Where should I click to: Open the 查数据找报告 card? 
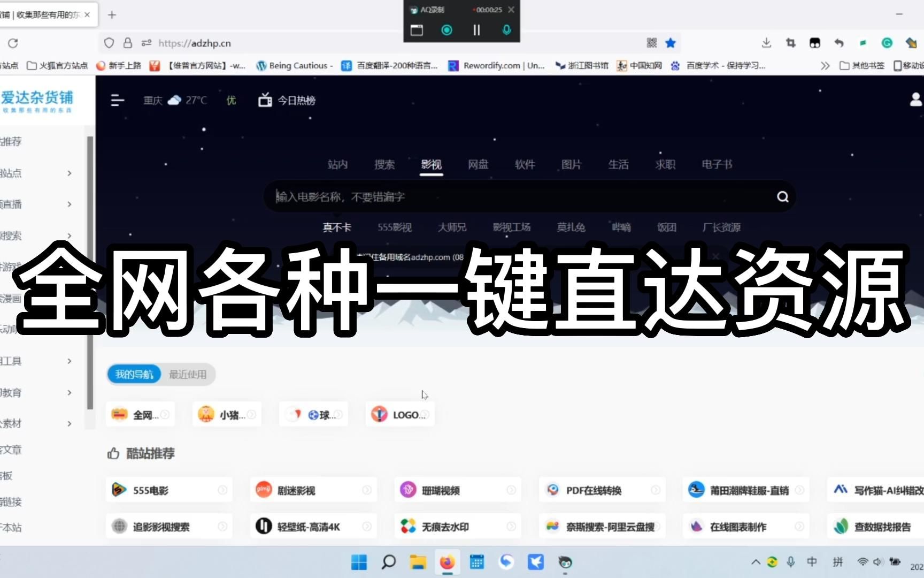coord(875,527)
